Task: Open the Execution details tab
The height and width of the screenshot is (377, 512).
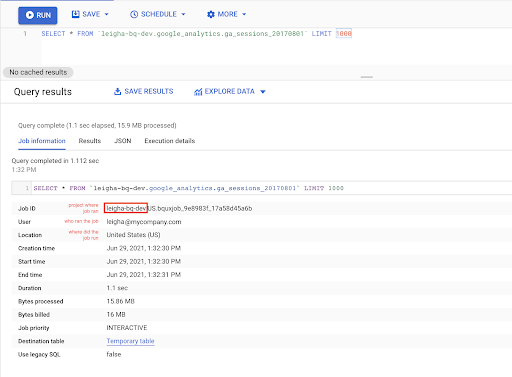Action: pyautogui.click(x=170, y=141)
